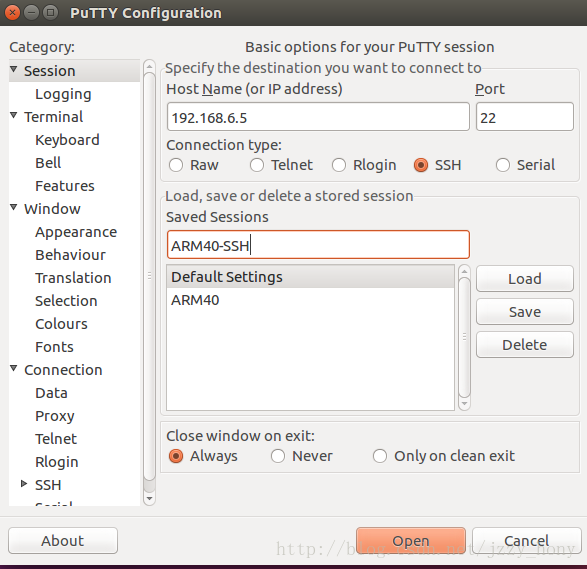Open the Proxy settings

click(55, 416)
